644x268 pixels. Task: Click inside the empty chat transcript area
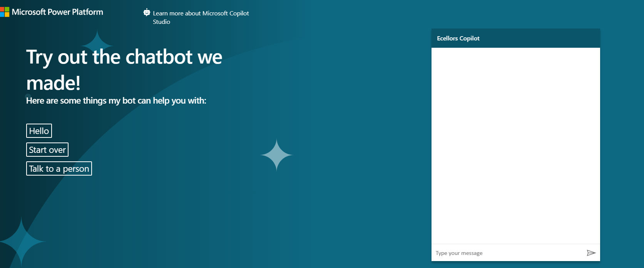(x=515, y=146)
